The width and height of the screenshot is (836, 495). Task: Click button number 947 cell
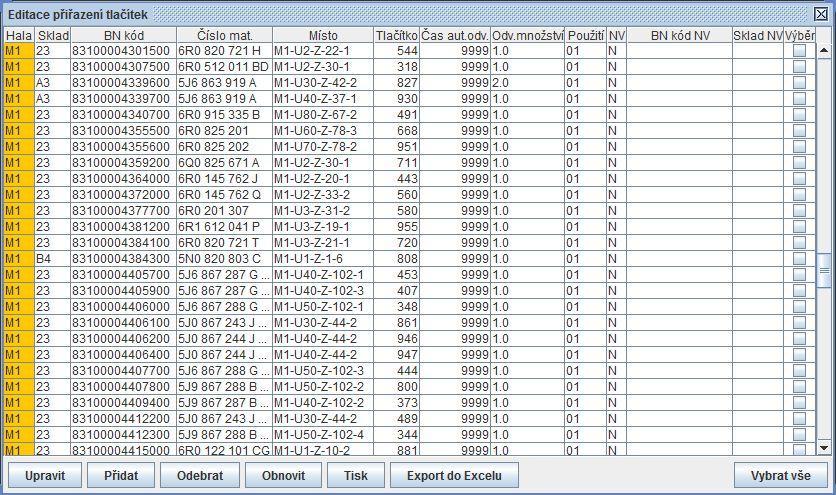click(397, 355)
